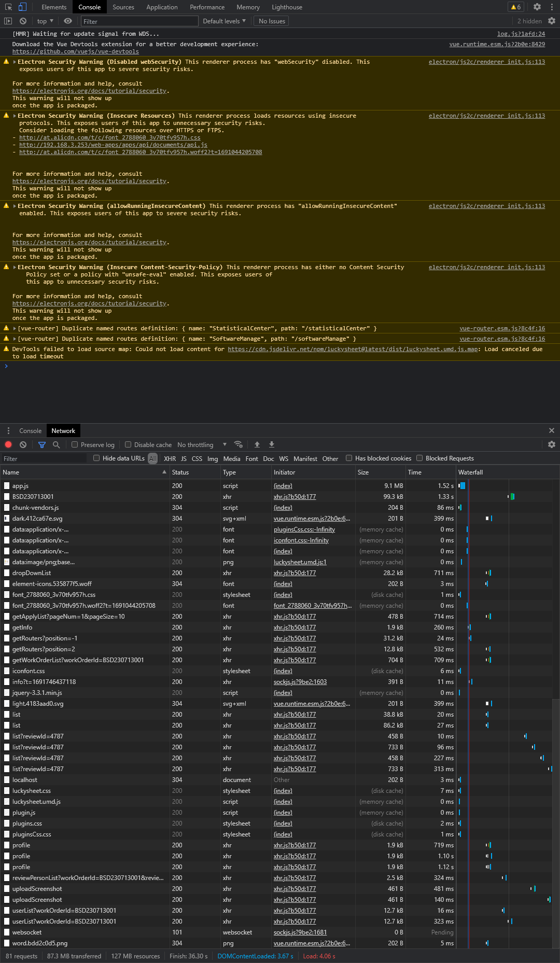The height and width of the screenshot is (963, 560).
Task: Switch to the drawer Console tab
Action: click(x=30, y=431)
